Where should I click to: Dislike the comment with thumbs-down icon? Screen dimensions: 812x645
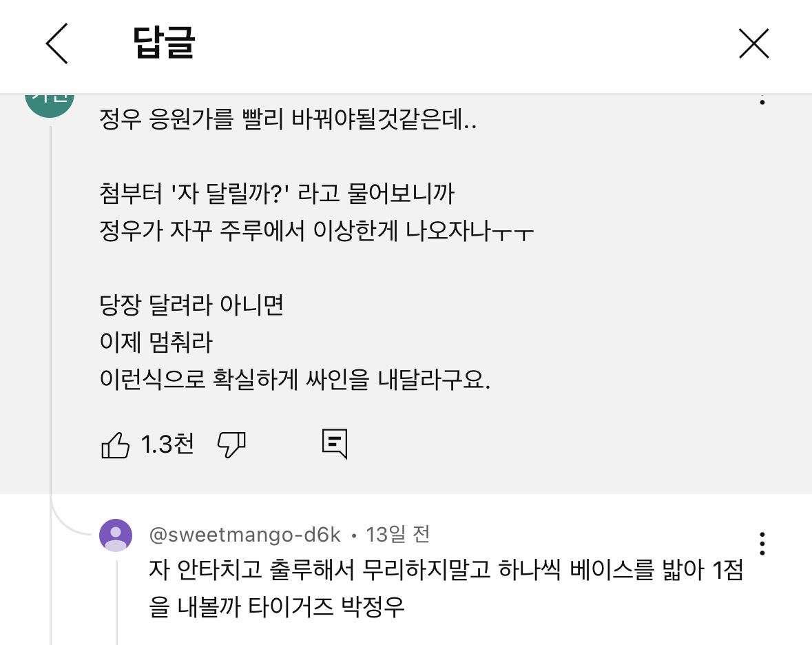click(x=231, y=445)
